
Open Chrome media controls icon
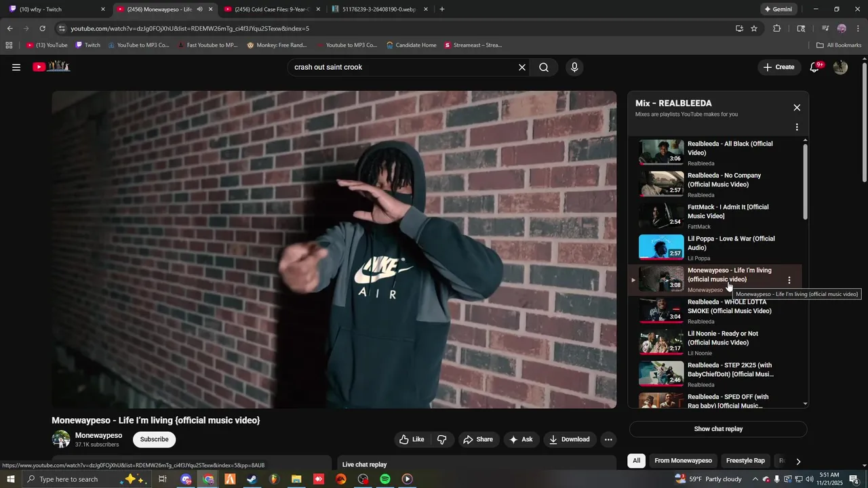point(825,28)
